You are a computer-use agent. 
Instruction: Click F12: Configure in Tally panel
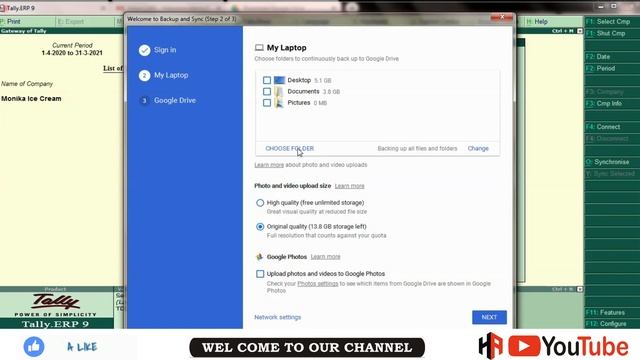pos(606,324)
